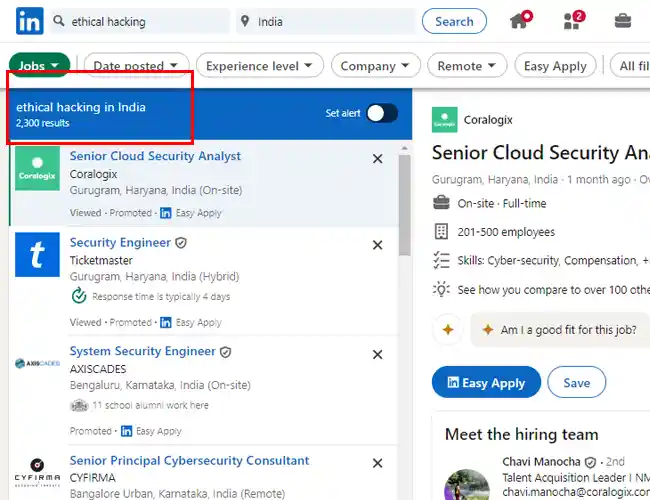Click the Ticketmaster company logo
This screenshot has height=500, width=650.
point(37,255)
